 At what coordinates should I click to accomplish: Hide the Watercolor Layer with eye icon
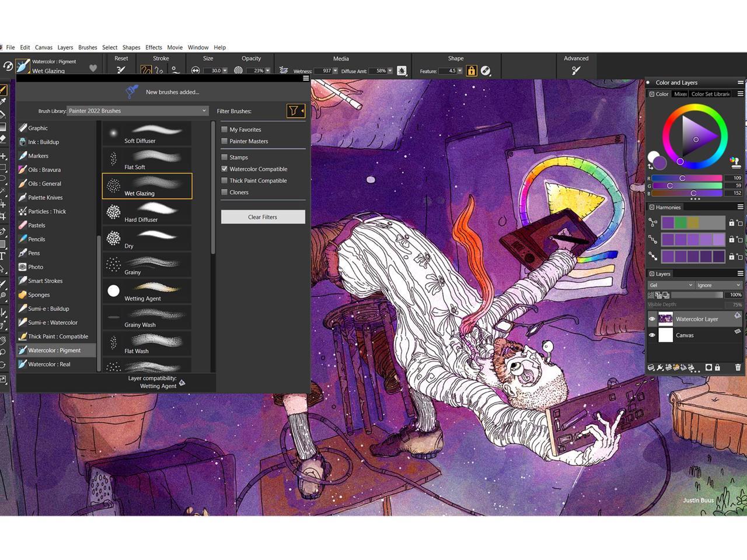[x=652, y=319]
